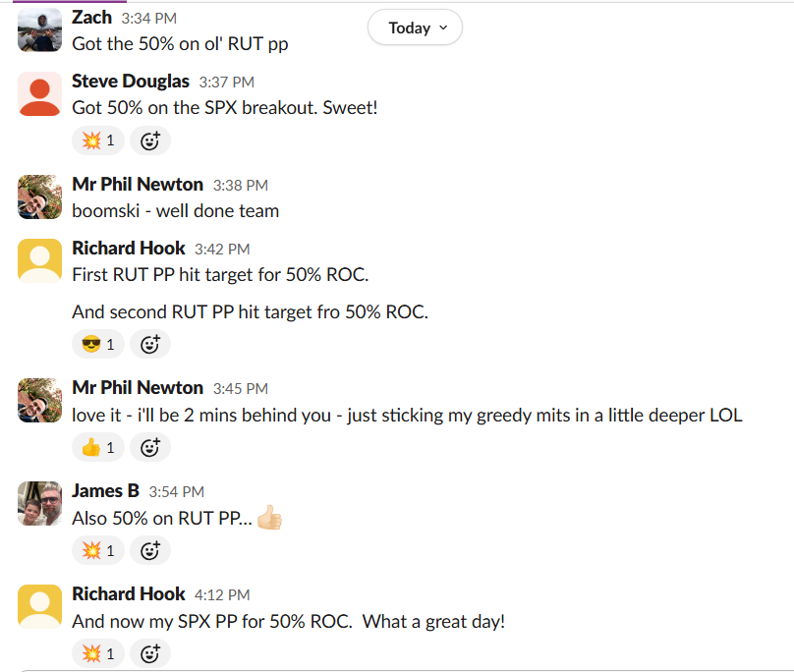Toggle the thumbs up reaction on Phil Newton's message

pos(97,448)
